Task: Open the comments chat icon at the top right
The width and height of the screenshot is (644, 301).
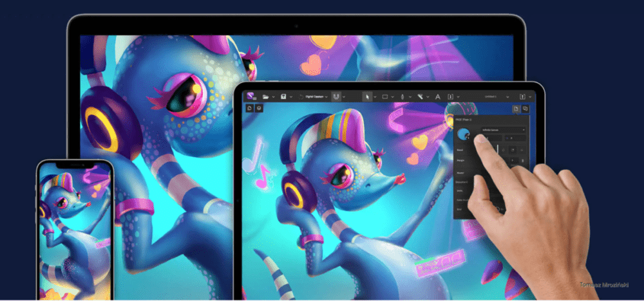Action: (526, 109)
